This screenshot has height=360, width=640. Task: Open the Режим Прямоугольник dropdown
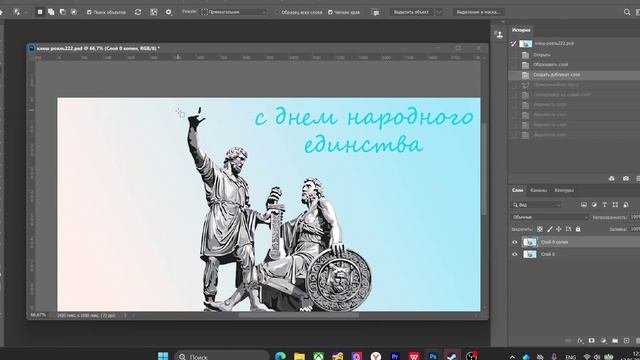coord(233,12)
